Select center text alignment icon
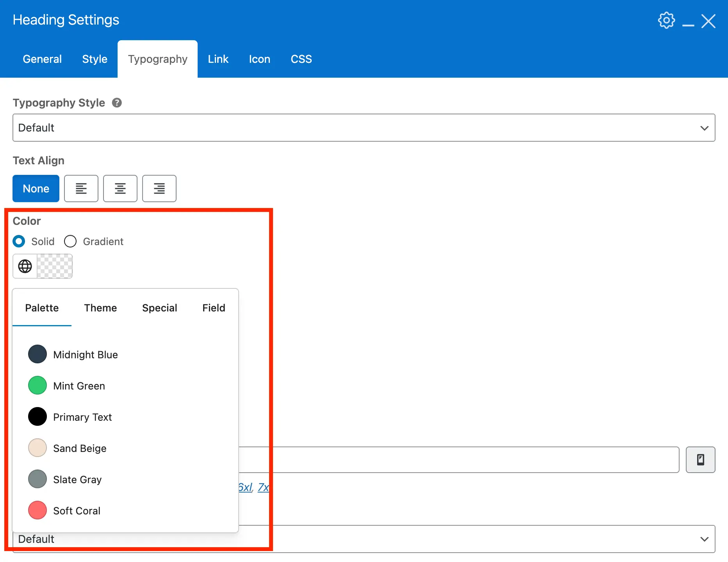The height and width of the screenshot is (562, 728). 120,189
